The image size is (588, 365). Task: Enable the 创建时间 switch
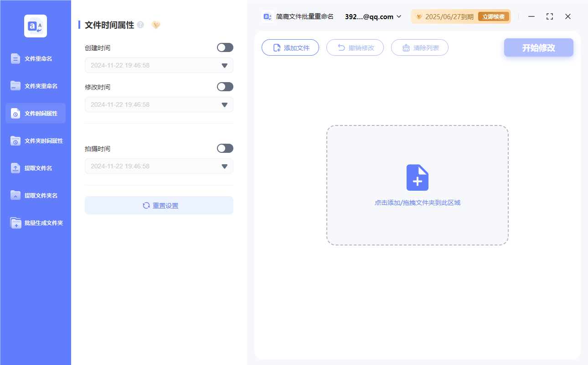pos(225,47)
